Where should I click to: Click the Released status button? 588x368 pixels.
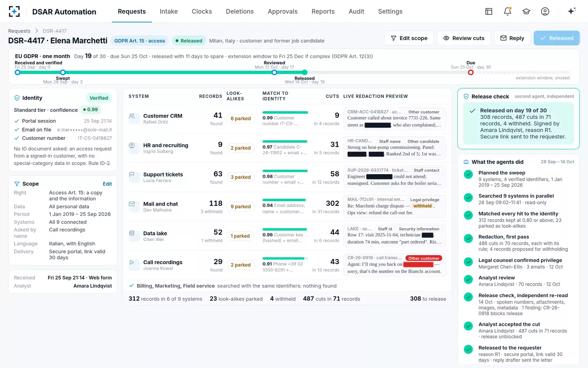557,38
